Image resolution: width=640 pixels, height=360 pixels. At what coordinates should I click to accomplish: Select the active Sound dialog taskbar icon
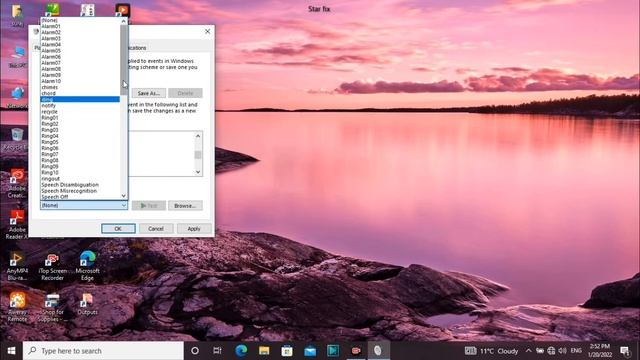378,351
